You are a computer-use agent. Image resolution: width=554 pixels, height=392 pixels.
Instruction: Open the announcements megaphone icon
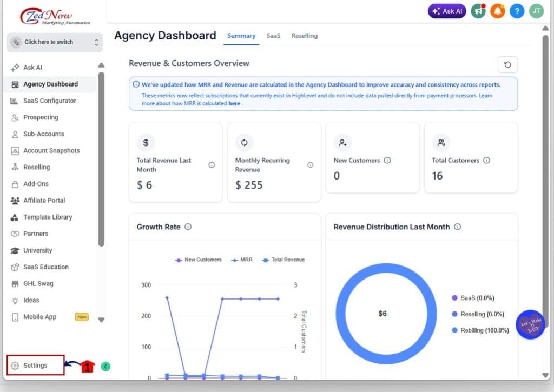pyautogui.click(x=478, y=11)
